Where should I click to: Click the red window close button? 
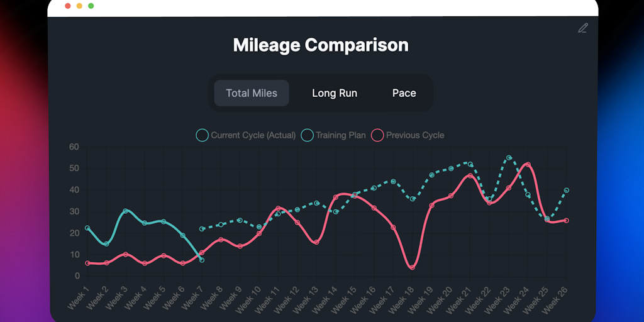click(x=68, y=6)
